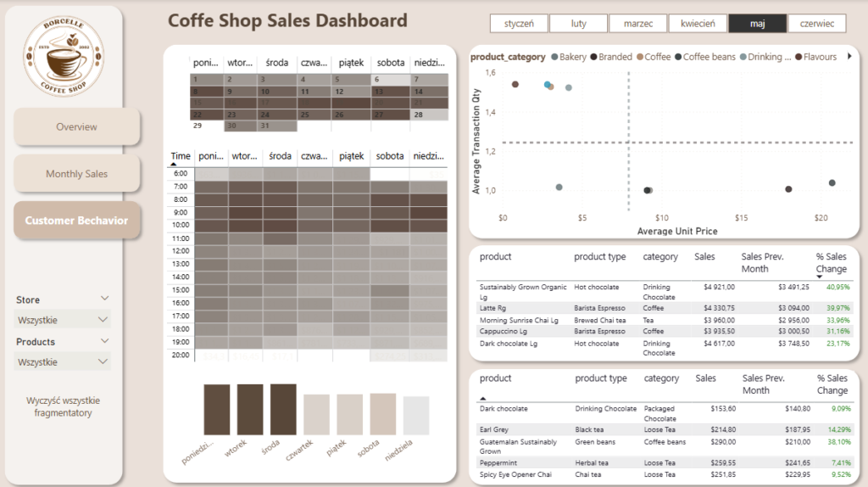The height and width of the screenshot is (487, 868).
Task: Click the Customer Bechavior button
Action: [76, 221]
